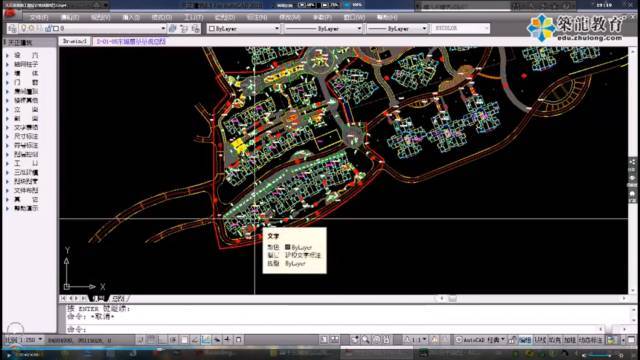This screenshot has height=360, width=640.
Task: Toggle Object Snap in status bar
Action: pos(184,340)
